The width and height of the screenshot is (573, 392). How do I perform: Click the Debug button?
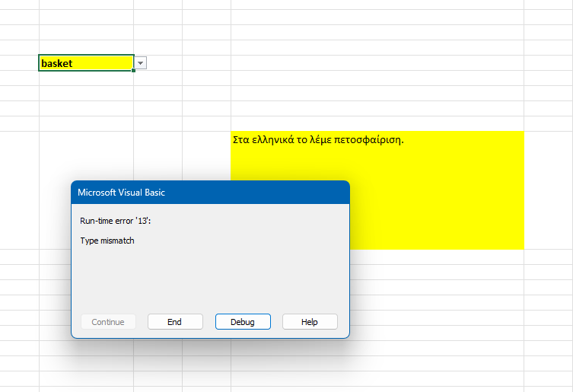pos(243,322)
